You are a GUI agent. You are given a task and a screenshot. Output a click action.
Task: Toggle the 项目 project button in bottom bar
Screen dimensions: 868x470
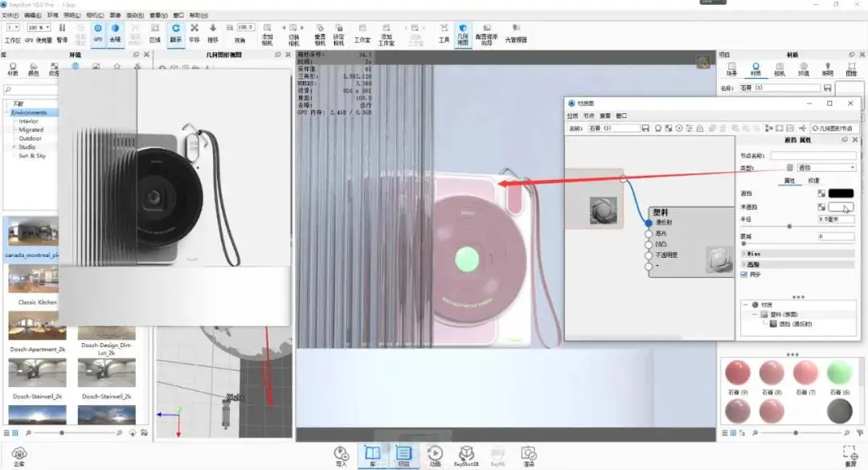[403, 456]
